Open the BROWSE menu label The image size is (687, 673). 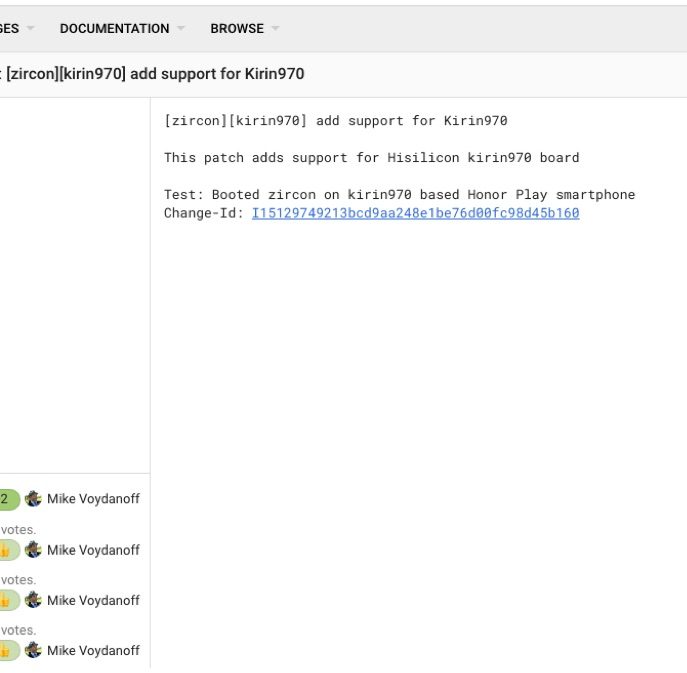[x=237, y=29]
